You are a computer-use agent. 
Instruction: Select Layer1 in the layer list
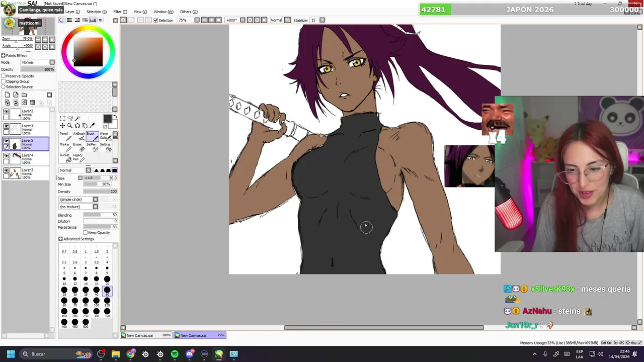[26, 129]
